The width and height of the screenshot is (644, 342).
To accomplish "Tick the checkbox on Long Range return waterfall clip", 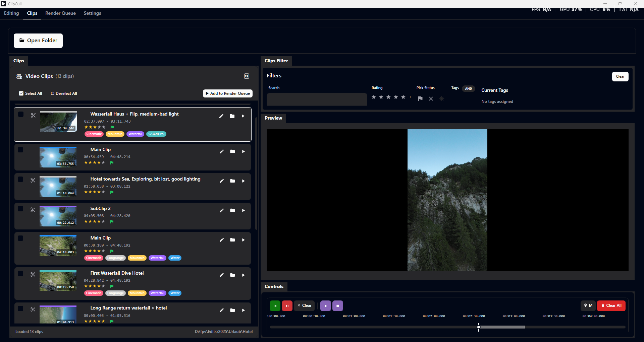I will point(20,309).
